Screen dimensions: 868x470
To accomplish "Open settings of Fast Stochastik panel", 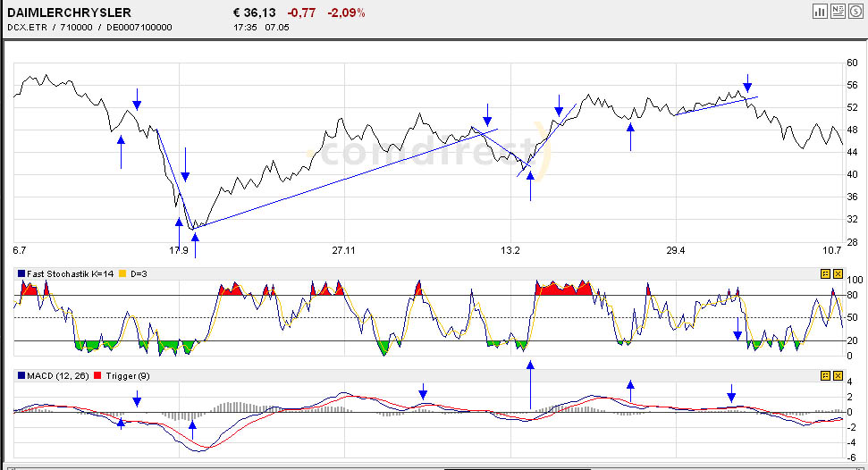I will pos(825,274).
